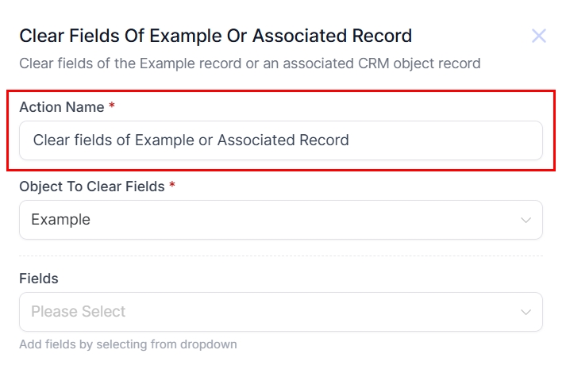566x392 pixels.
Task: Click the grey subtitle description under the title
Action: pos(249,63)
